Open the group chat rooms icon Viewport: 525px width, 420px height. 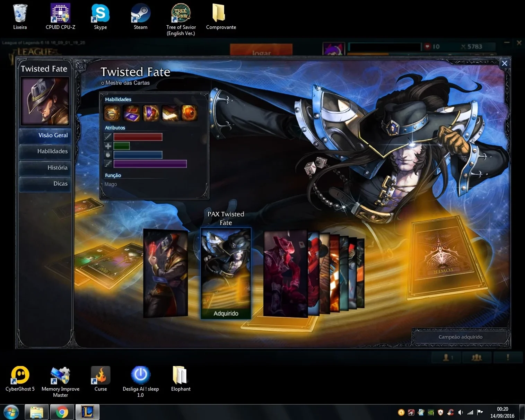(477, 357)
